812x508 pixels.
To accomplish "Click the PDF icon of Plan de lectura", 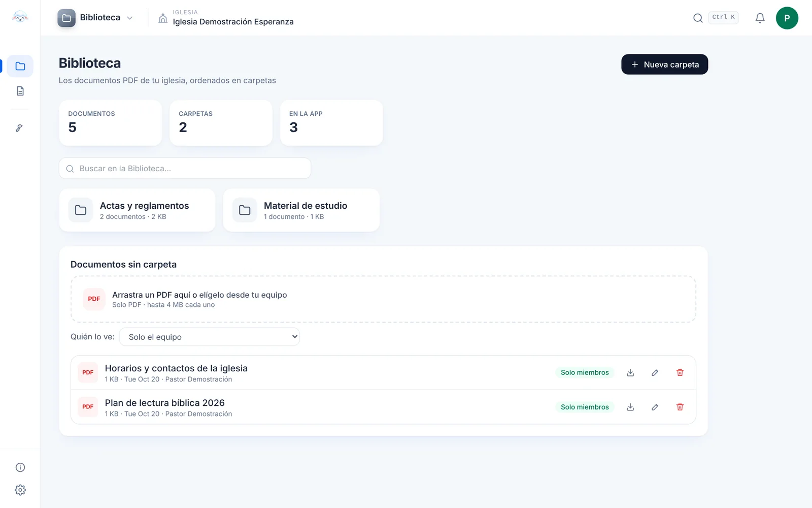I will (88, 407).
